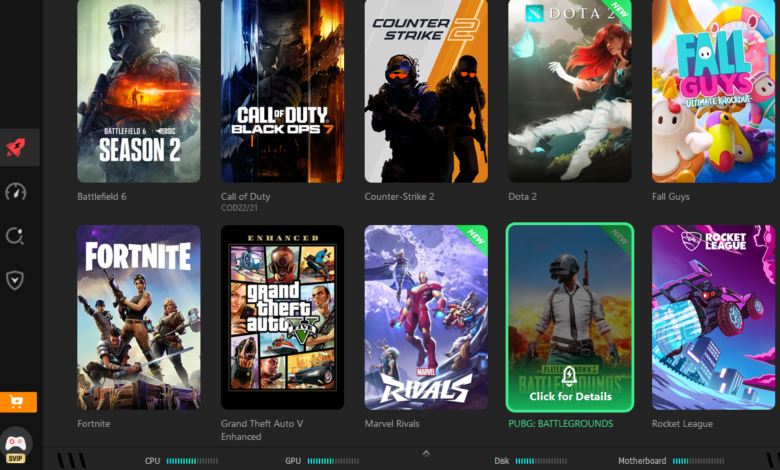Click the 'Motherboard' status bar label
This screenshot has width=780, height=470.
coord(642,461)
